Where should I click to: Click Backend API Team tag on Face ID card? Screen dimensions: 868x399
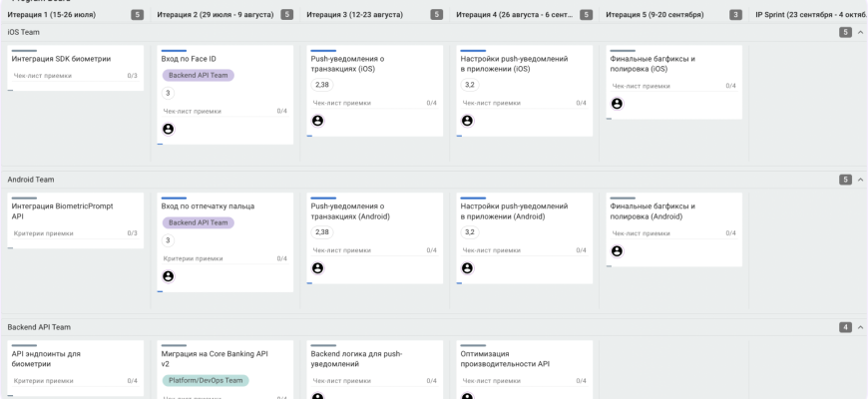point(198,76)
